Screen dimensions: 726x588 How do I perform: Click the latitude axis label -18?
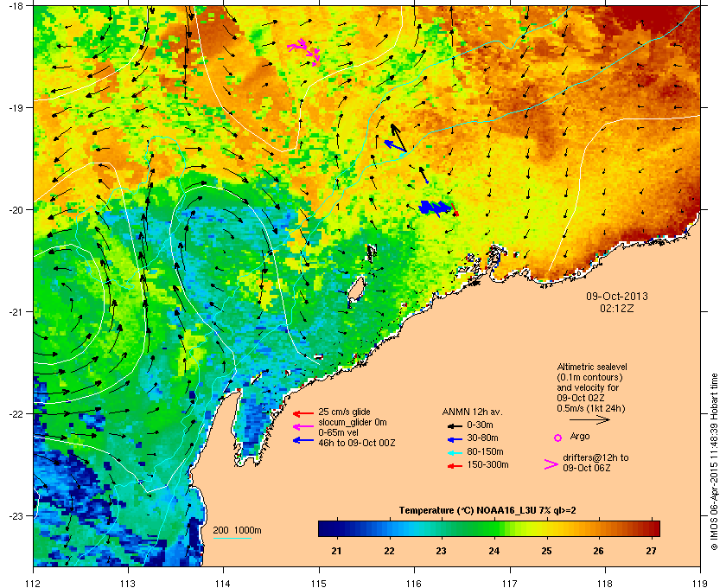16,5
